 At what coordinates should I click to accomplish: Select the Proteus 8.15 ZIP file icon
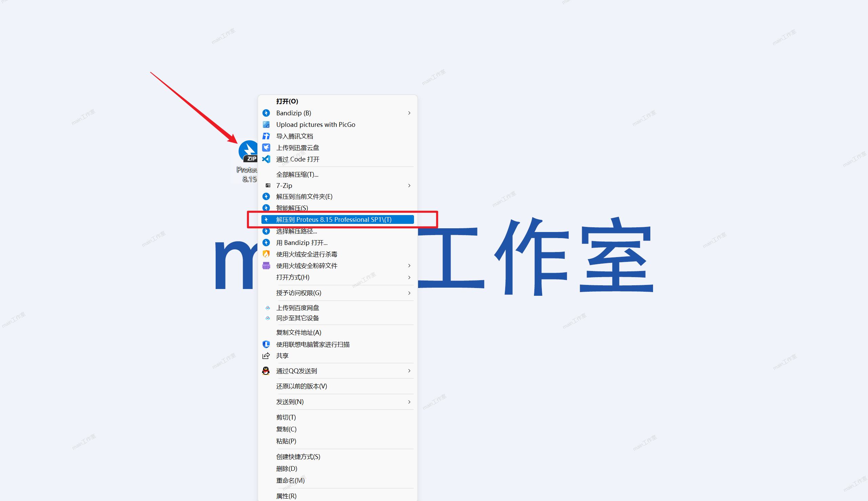tap(248, 152)
